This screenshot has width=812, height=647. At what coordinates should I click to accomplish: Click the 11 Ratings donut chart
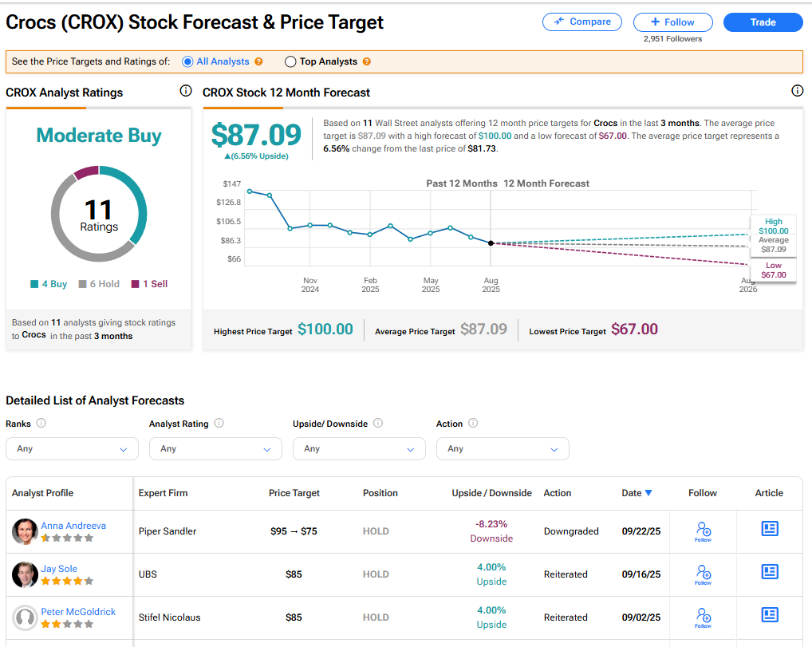(x=99, y=214)
